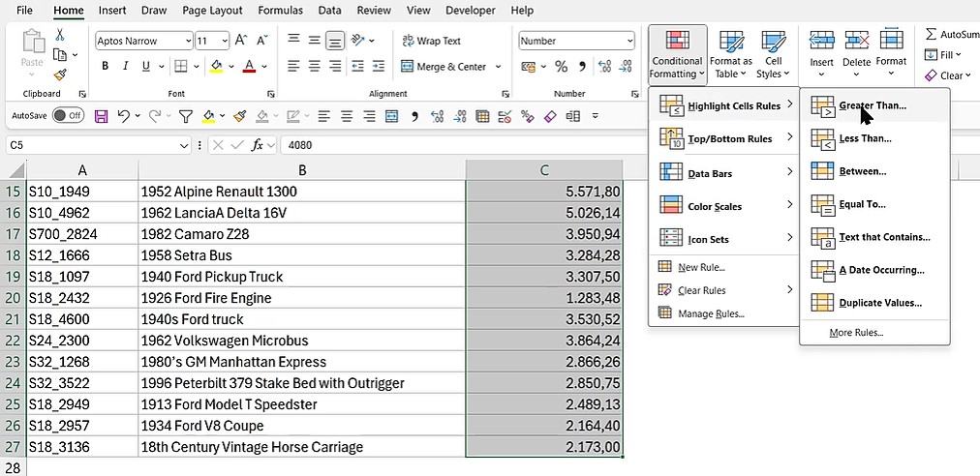Choose Duplicate Values... rule
980x476 pixels.
(874, 303)
